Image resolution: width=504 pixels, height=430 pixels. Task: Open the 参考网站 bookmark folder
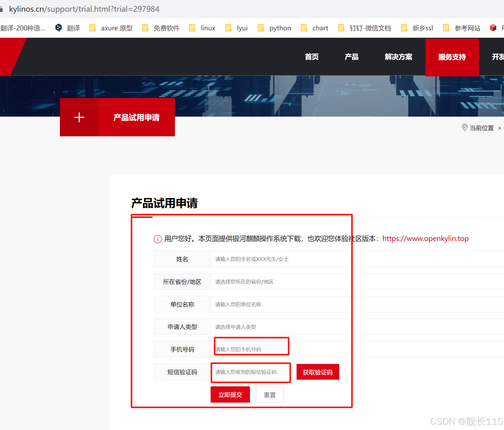pyautogui.click(x=462, y=28)
